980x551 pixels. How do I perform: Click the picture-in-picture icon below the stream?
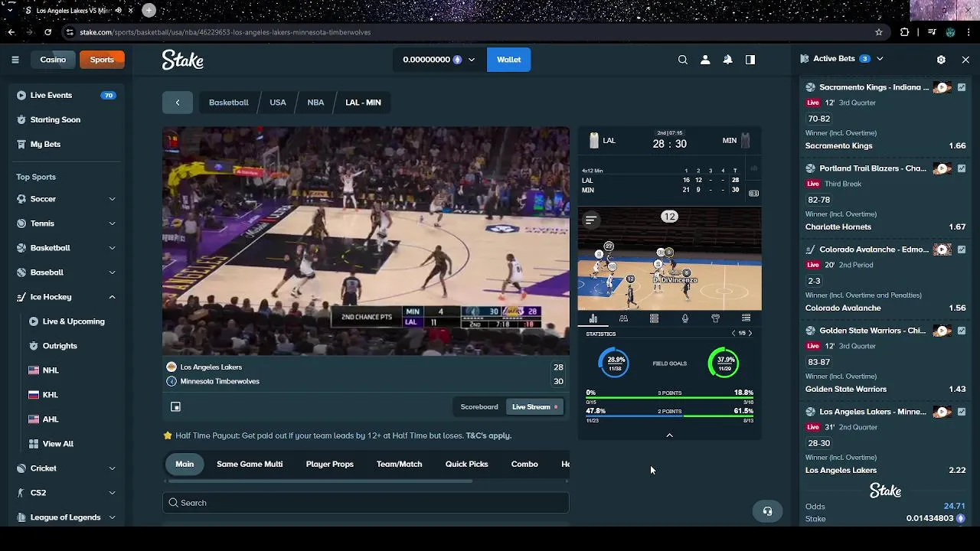[175, 407]
